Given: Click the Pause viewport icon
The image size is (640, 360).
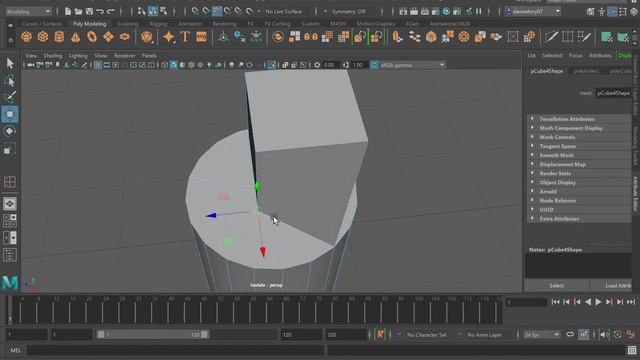Looking at the screenshot, I should click(478, 11).
